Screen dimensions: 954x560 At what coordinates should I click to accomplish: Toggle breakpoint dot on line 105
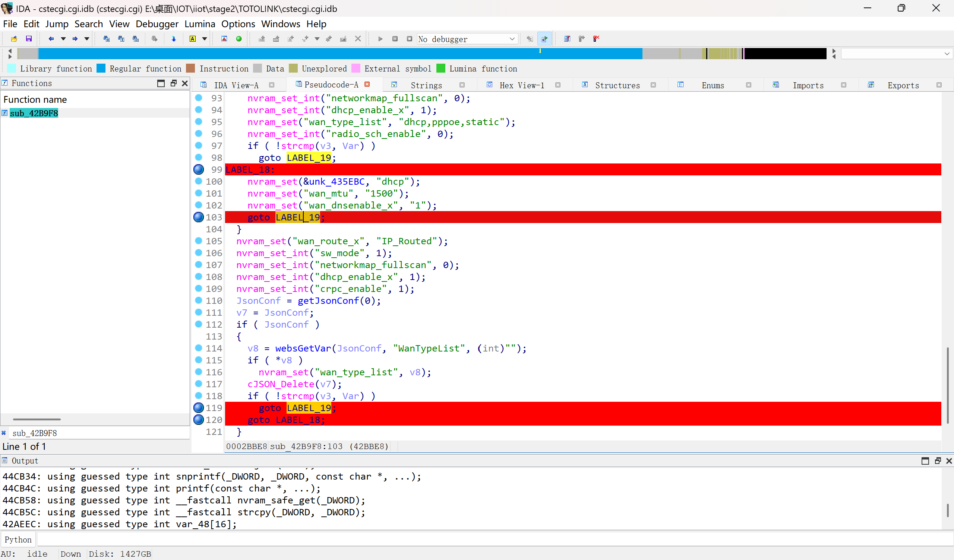point(199,241)
